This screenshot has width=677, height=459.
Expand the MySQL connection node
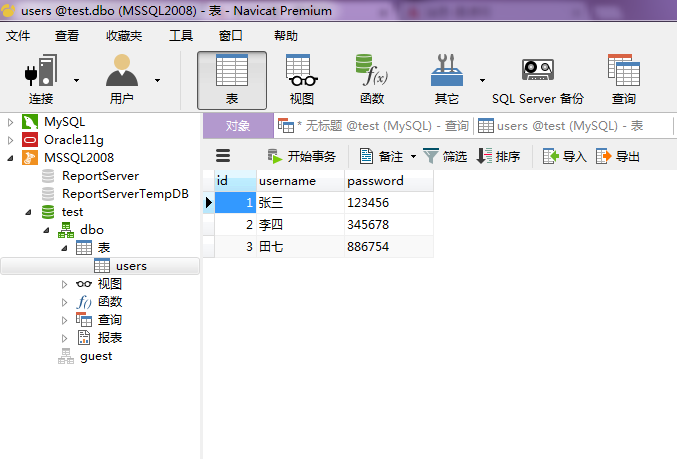[x=10, y=123]
